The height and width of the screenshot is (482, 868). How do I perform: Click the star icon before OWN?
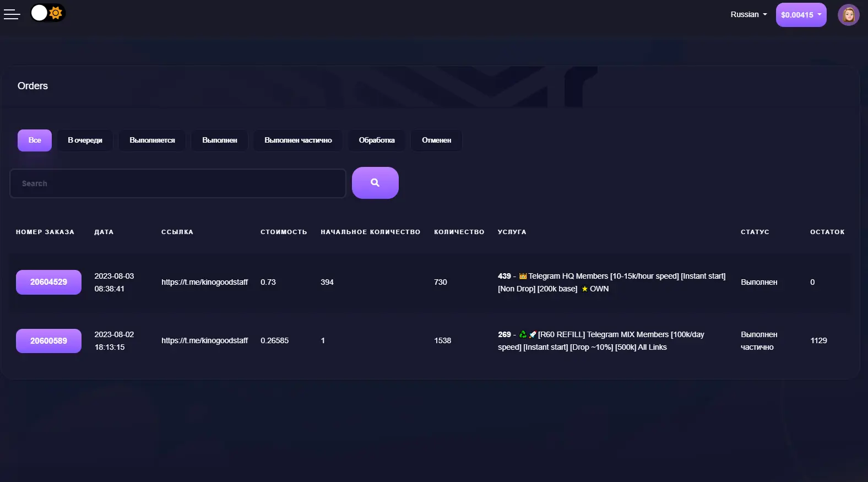tap(584, 289)
